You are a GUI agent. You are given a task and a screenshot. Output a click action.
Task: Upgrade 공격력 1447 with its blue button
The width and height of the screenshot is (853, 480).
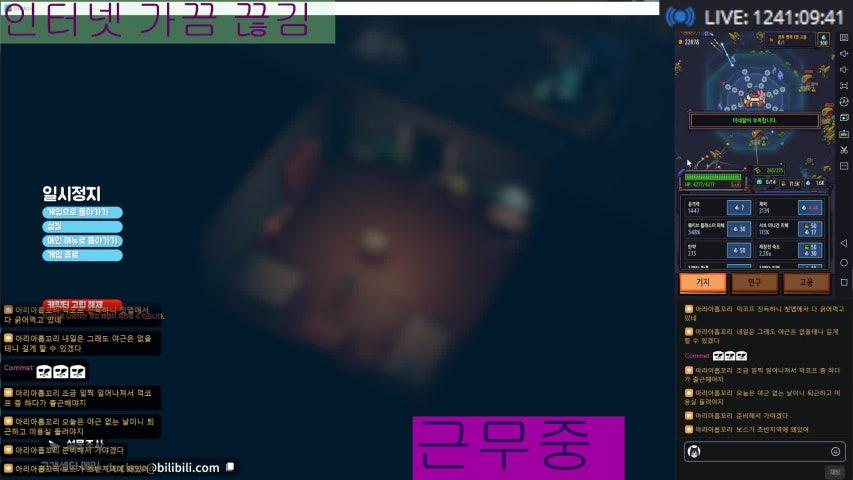coord(739,207)
